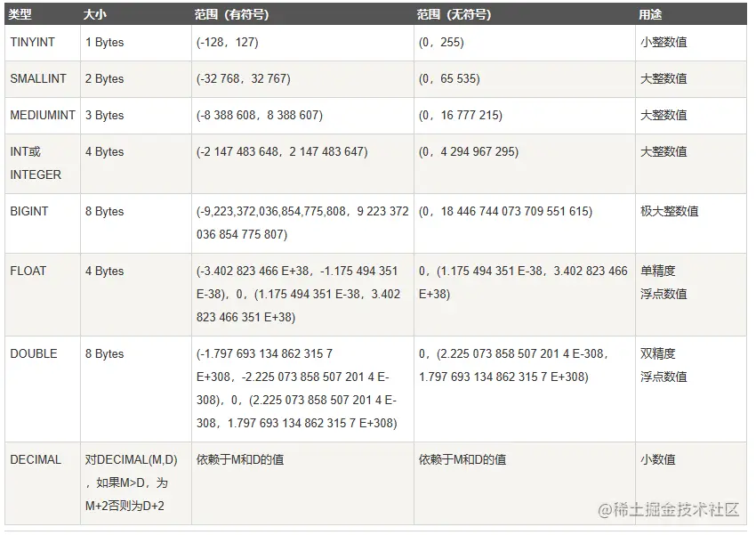
Task: Click the 稀土掘金技术社区 watermark
Action: (x=669, y=509)
